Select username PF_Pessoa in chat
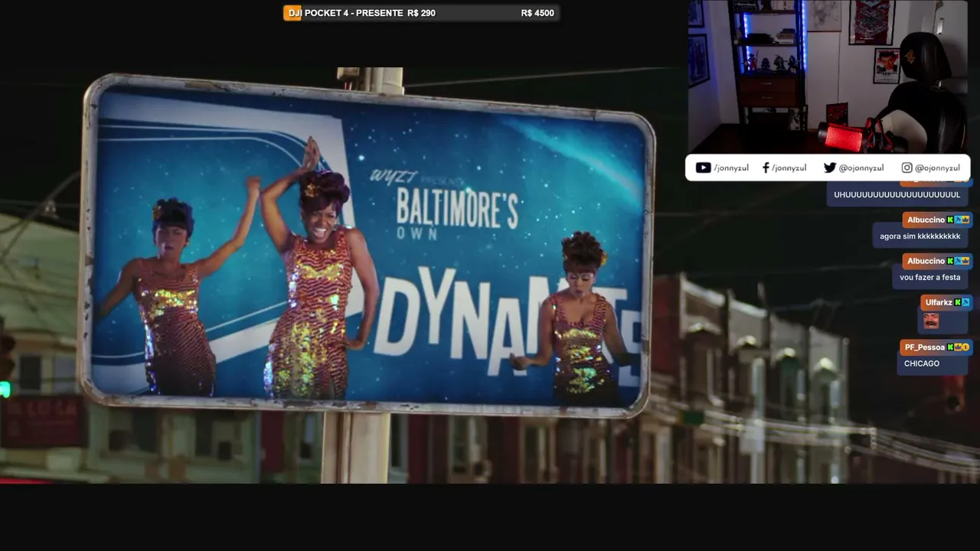Screen dimensions: 980x551 924,347
